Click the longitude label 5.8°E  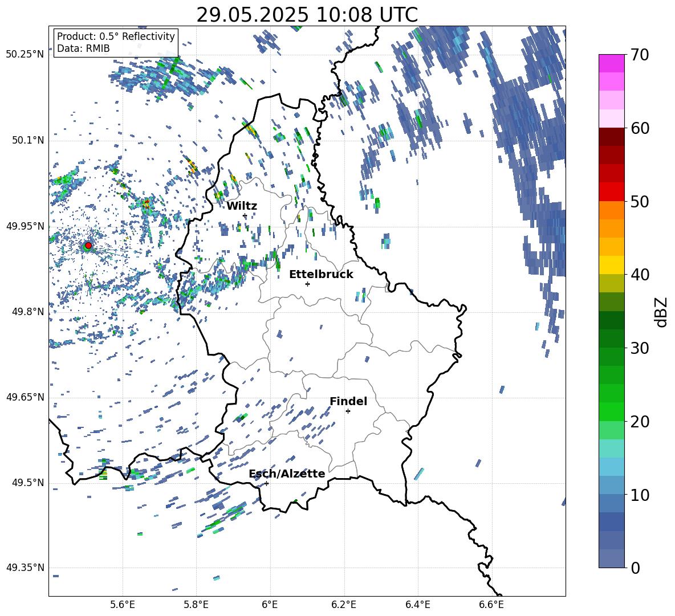coord(196,605)
